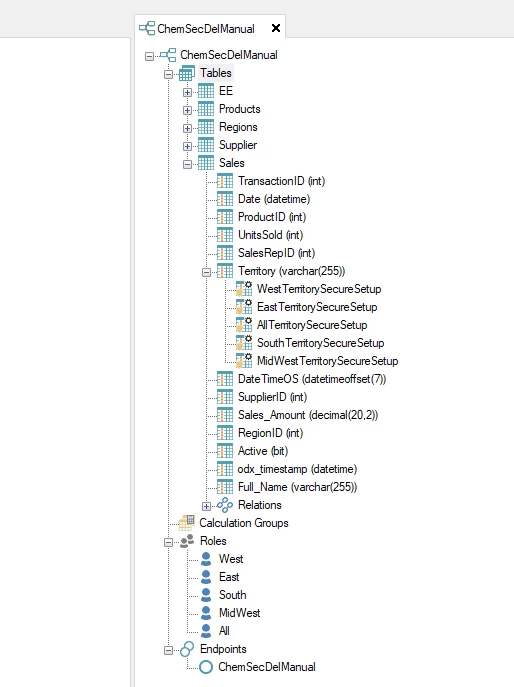Screen dimensions: 514x687
Task: Expand the Supplier table node
Action: pyautogui.click(x=187, y=146)
